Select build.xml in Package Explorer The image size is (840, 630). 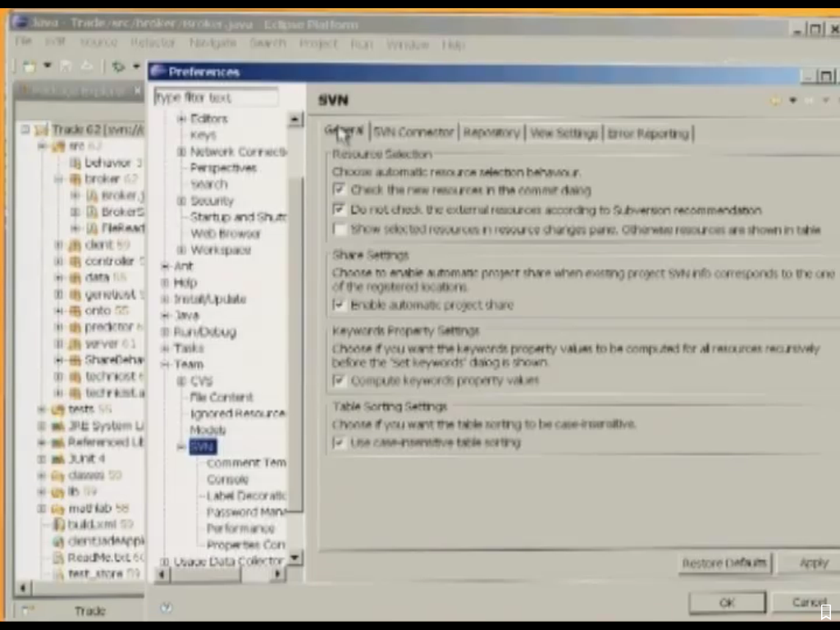pos(92,523)
